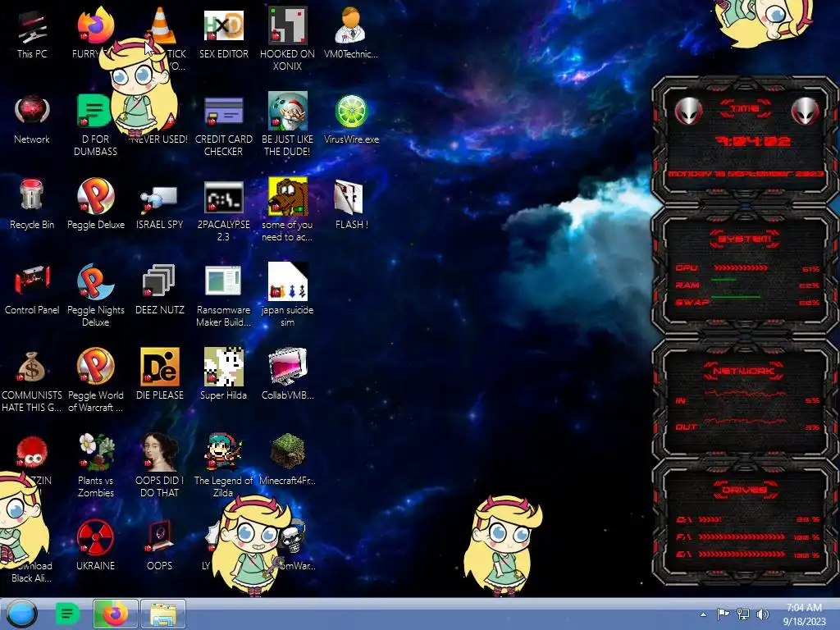Image resolution: width=840 pixels, height=630 pixels.
Task: Click the RAM usage bar in SYSTEM widget
Action: point(724,281)
